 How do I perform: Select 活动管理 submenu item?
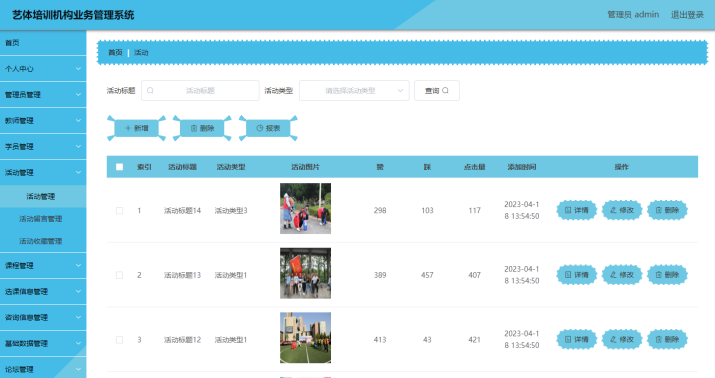click(x=43, y=197)
